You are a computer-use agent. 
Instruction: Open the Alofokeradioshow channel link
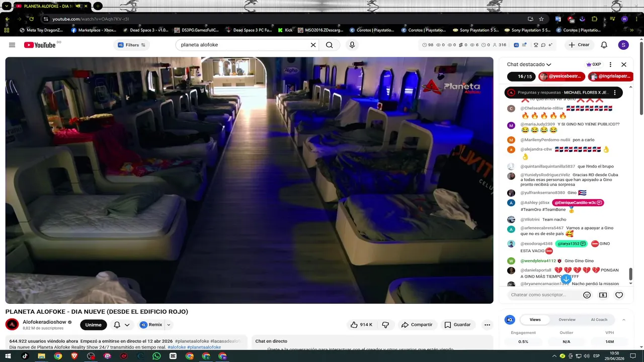point(44,322)
